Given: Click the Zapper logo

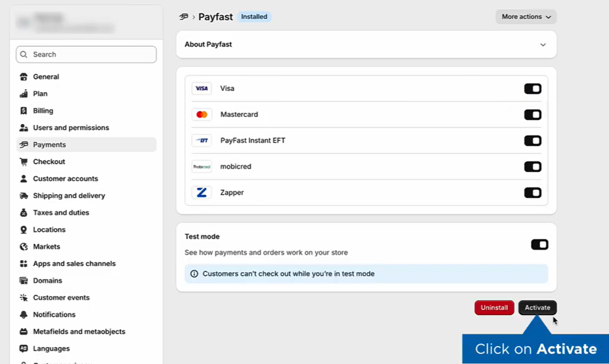Looking at the screenshot, I should pyautogui.click(x=202, y=193).
